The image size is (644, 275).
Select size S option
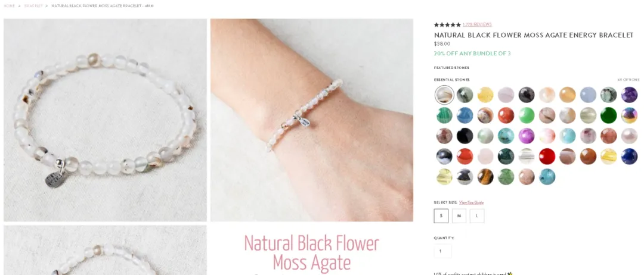pyautogui.click(x=441, y=216)
